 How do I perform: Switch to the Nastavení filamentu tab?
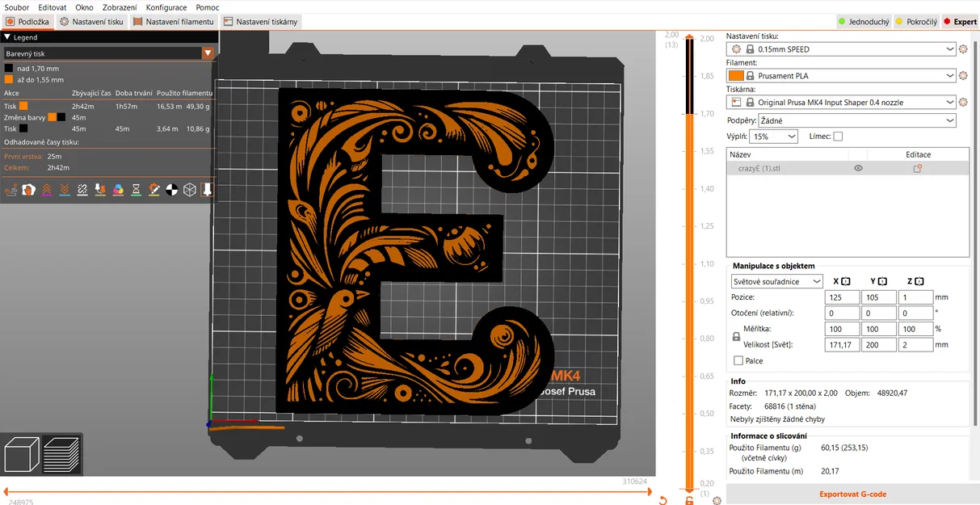(x=174, y=22)
